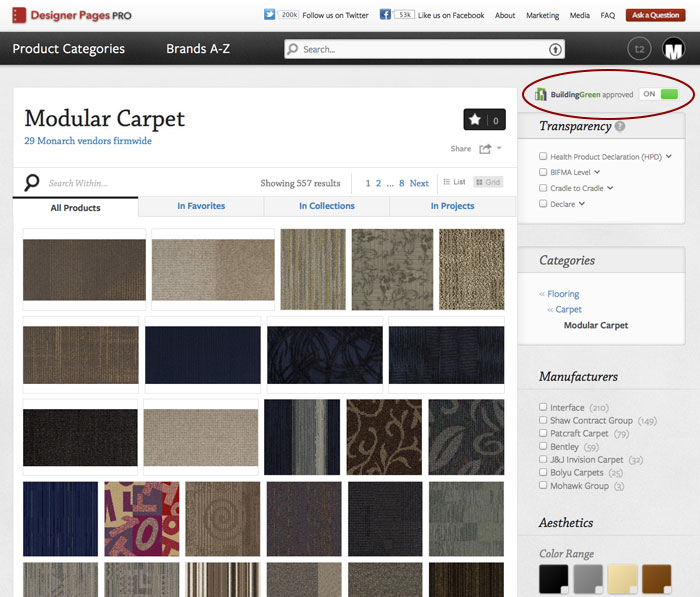Click the Search Within field

(78, 183)
